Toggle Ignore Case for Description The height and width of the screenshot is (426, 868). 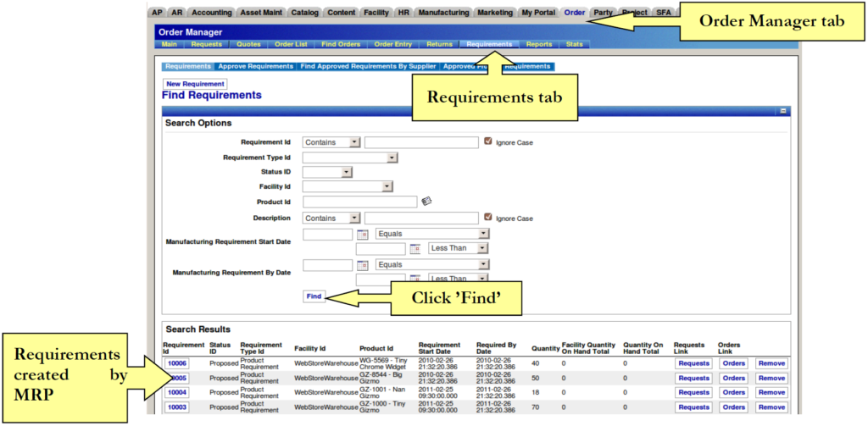point(487,218)
